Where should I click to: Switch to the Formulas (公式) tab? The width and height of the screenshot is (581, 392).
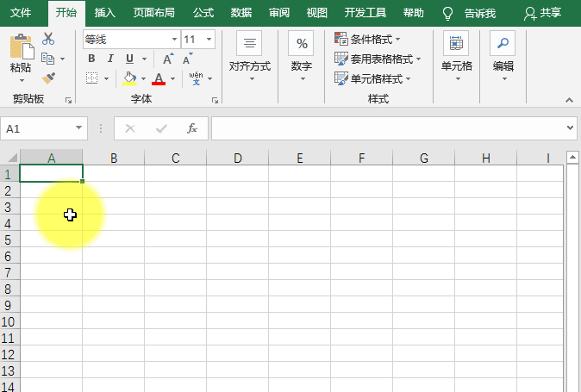(x=203, y=13)
